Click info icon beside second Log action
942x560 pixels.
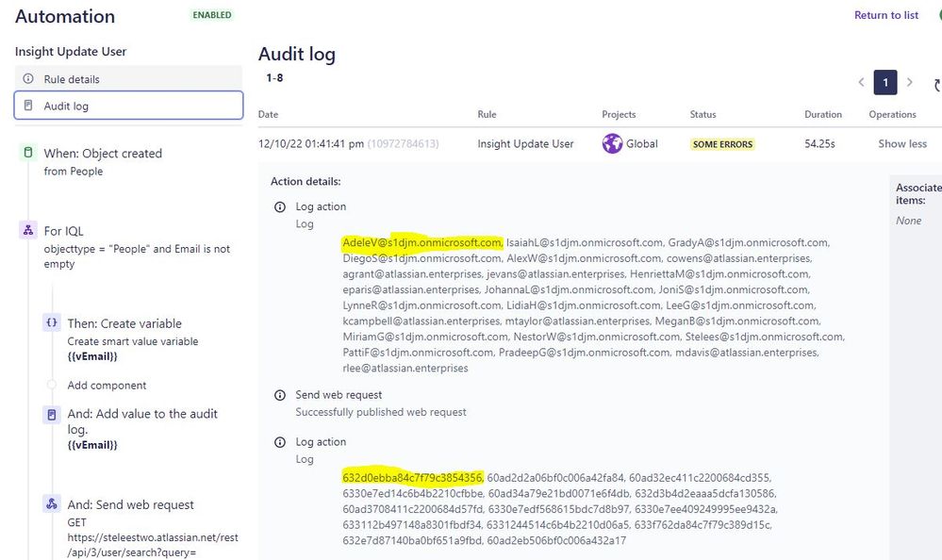click(x=280, y=442)
